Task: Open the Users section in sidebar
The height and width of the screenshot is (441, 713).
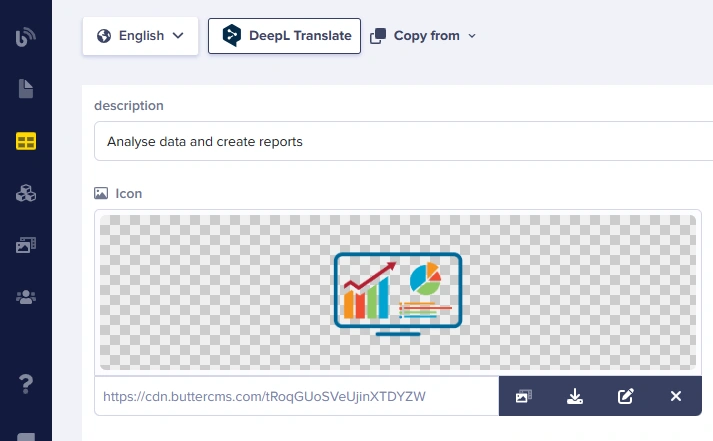Action: point(25,297)
